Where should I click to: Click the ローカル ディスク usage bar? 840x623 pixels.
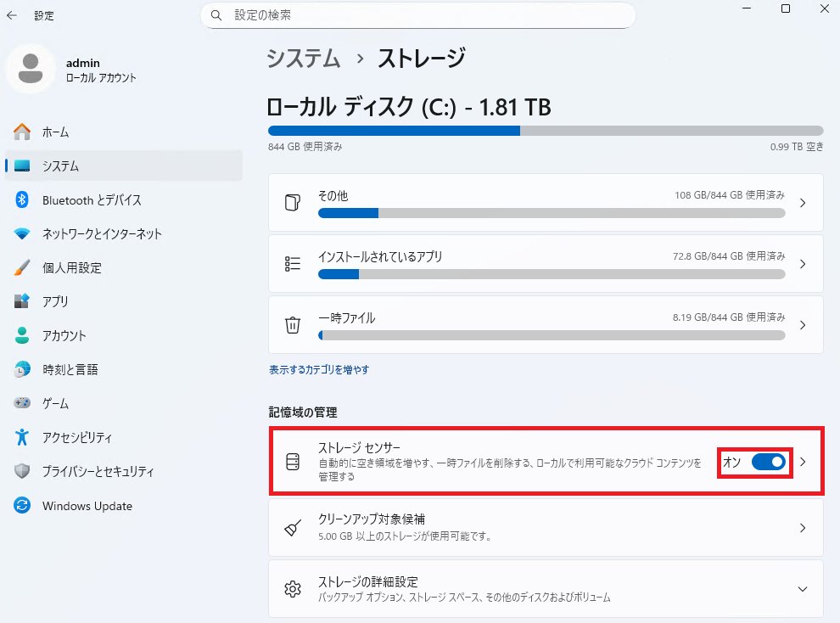(546, 131)
